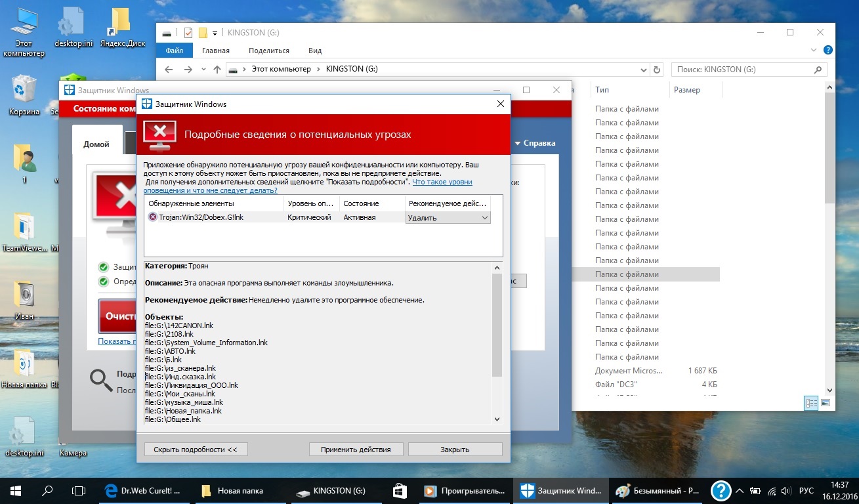Click details pane scroll down arrow
Image resolution: width=859 pixels, height=504 pixels.
497,419
